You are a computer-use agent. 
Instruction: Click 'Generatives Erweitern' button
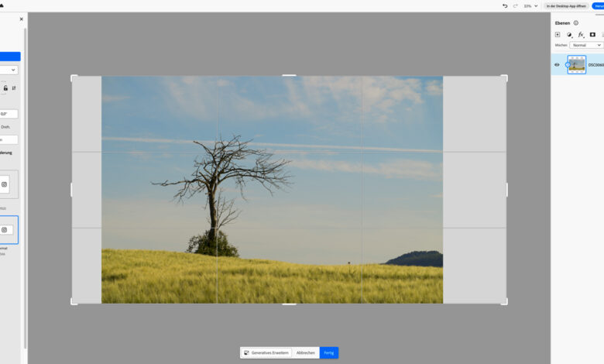click(x=266, y=353)
